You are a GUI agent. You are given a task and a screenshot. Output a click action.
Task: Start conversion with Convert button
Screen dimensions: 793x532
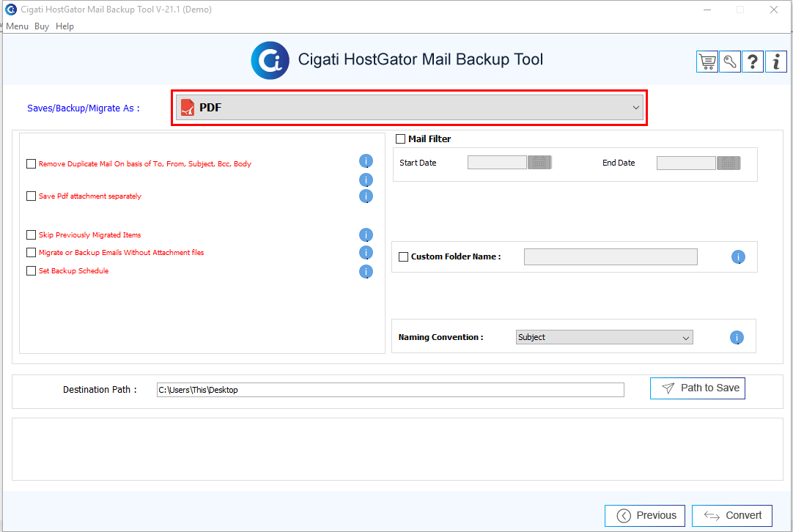point(732,516)
